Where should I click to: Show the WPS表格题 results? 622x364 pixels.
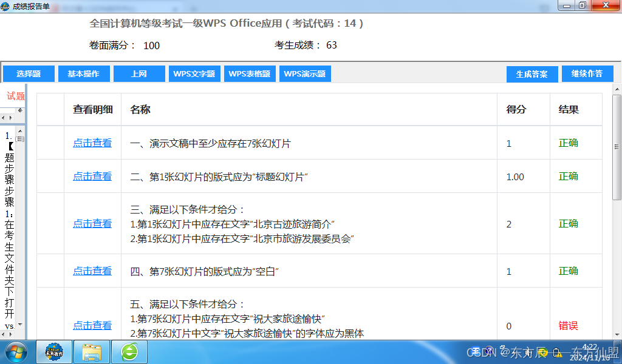tap(250, 74)
